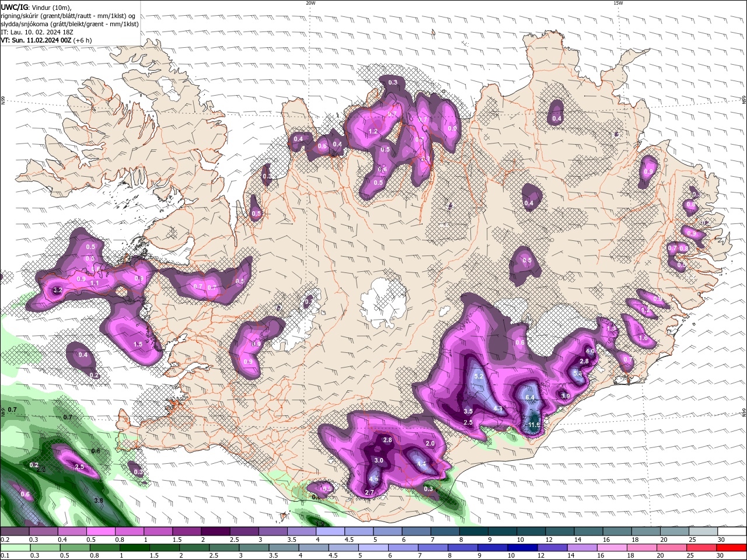Click the 20W longitude label at top
Viewport: 747px width, 560px height.
pyautogui.click(x=310, y=3)
